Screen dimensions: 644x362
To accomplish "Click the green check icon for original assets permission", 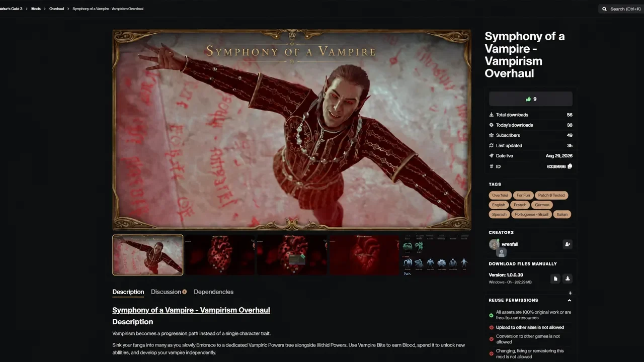I will (x=492, y=315).
